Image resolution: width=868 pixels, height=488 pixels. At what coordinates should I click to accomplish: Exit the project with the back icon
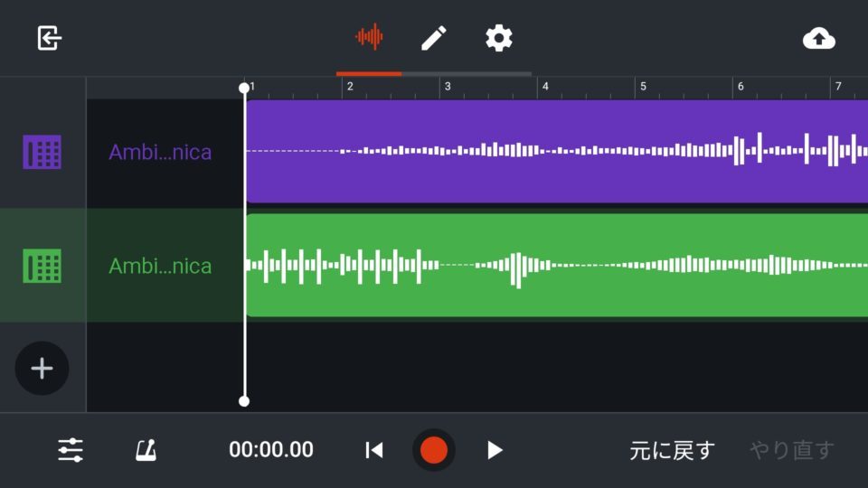[x=49, y=38]
